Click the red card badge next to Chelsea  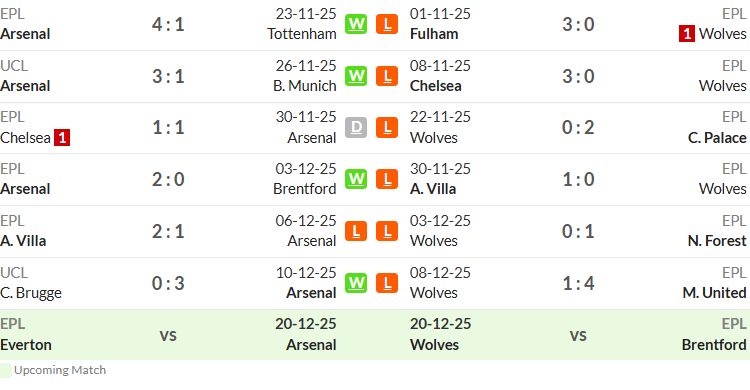click(62, 138)
